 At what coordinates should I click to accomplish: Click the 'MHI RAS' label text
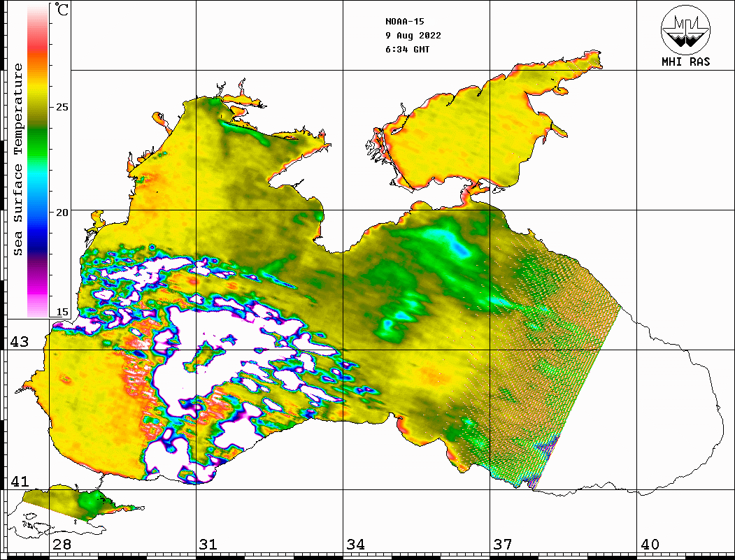[x=686, y=62]
